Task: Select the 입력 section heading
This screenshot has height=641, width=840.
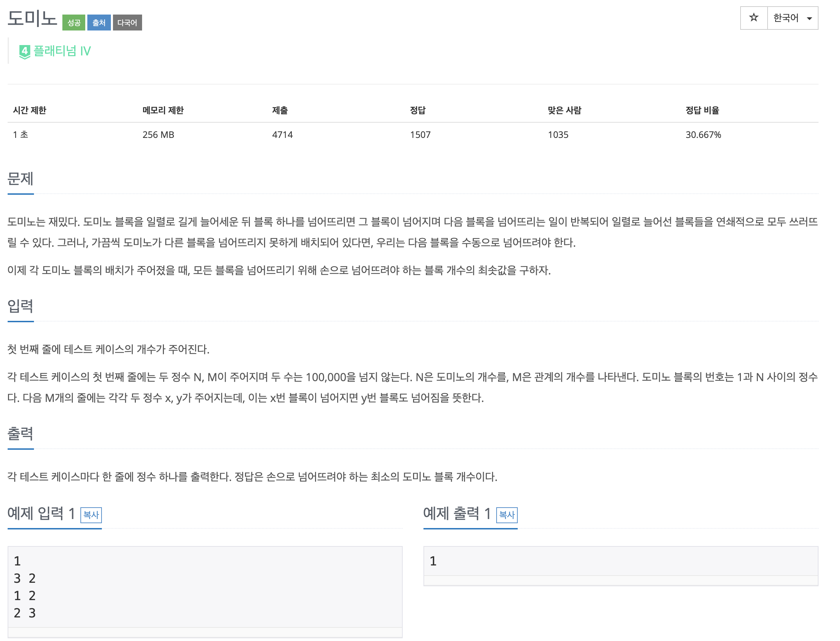Action: [20, 306]
